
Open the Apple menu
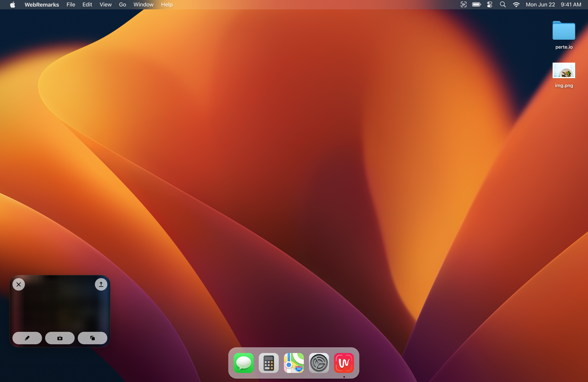point(13,5)
